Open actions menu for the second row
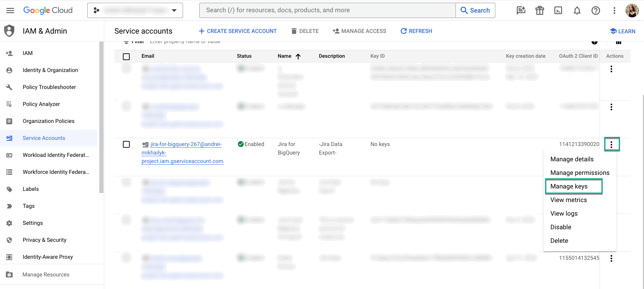Screen dimensions: 644x289 coord(611,107)
